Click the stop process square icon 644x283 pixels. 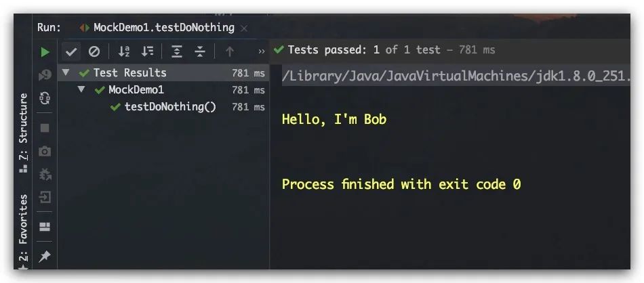click(45, 129)
